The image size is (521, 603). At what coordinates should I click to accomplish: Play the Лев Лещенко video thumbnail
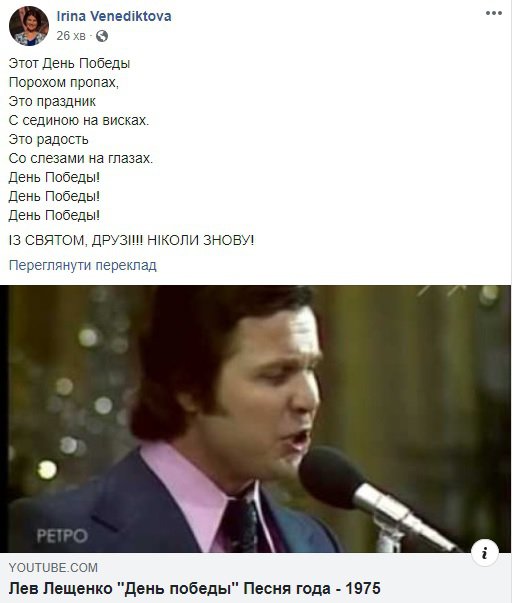point(255,419)
